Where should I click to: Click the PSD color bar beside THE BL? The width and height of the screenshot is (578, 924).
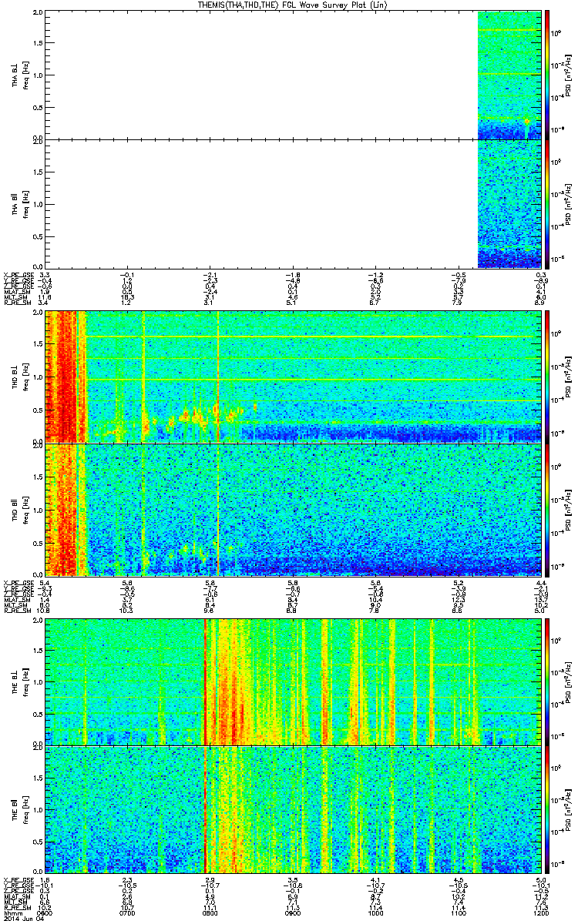tap(547, 681)
